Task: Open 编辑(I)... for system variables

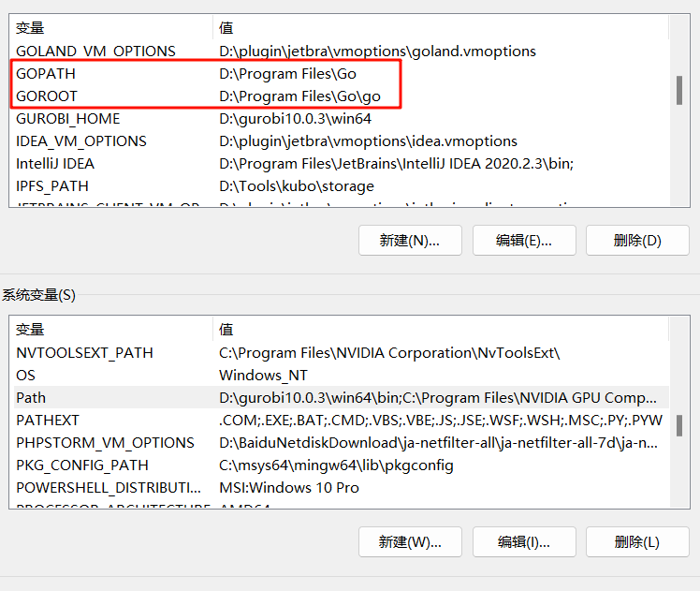Action: [524, 541]
